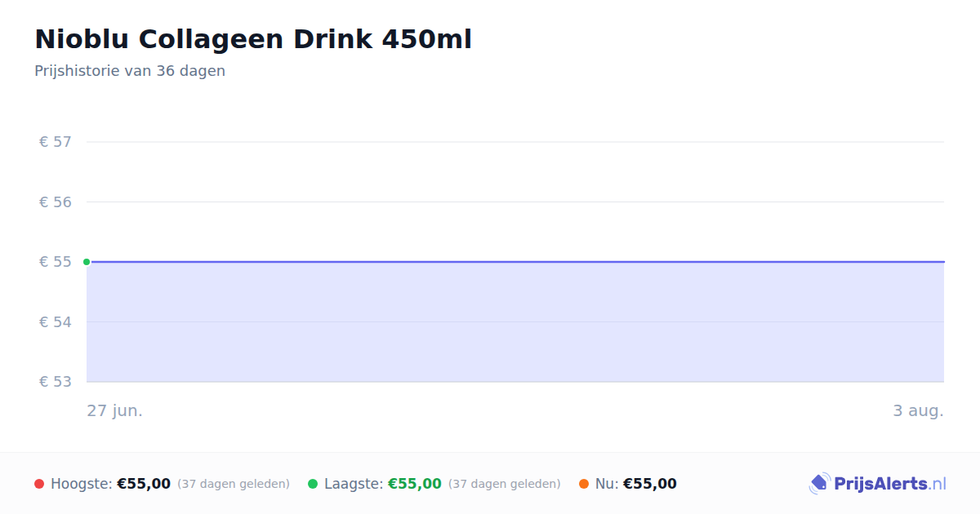The width and height of the screenshot is (980, 514).
Task: Click the blue price line in the chart
Action: tap(515, 262)
